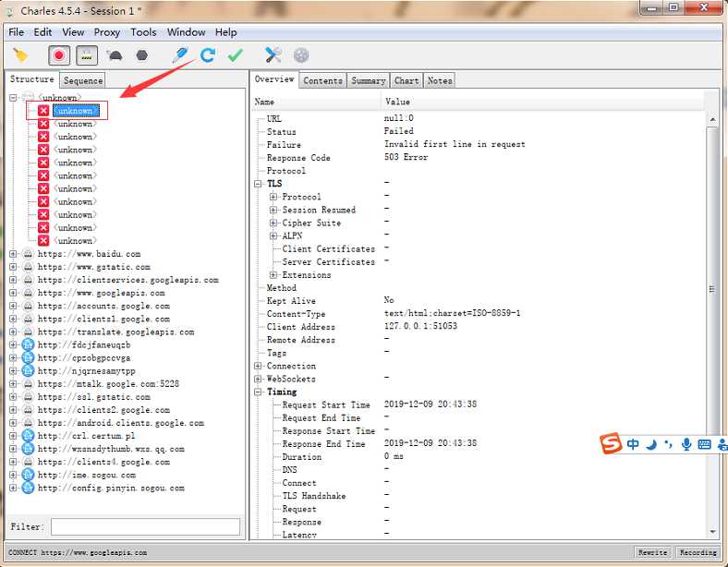This screenshot has width=728, height=567.
Task: Expand the ALPN row
Action: click(x=273, y=235)
